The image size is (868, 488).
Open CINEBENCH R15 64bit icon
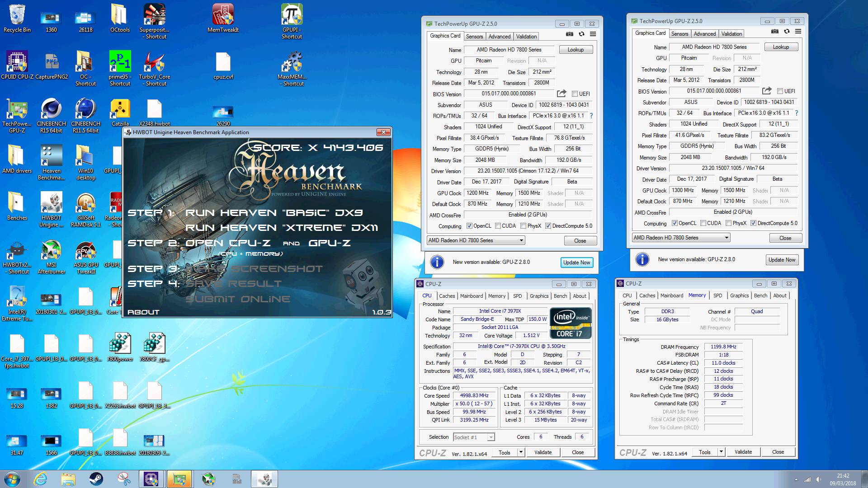point(51,115)
